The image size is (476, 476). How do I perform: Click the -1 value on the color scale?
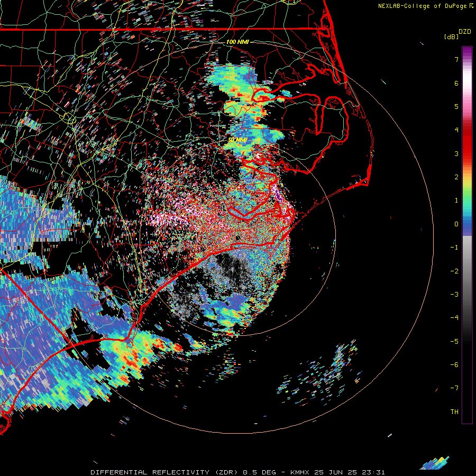click(454, 248)
